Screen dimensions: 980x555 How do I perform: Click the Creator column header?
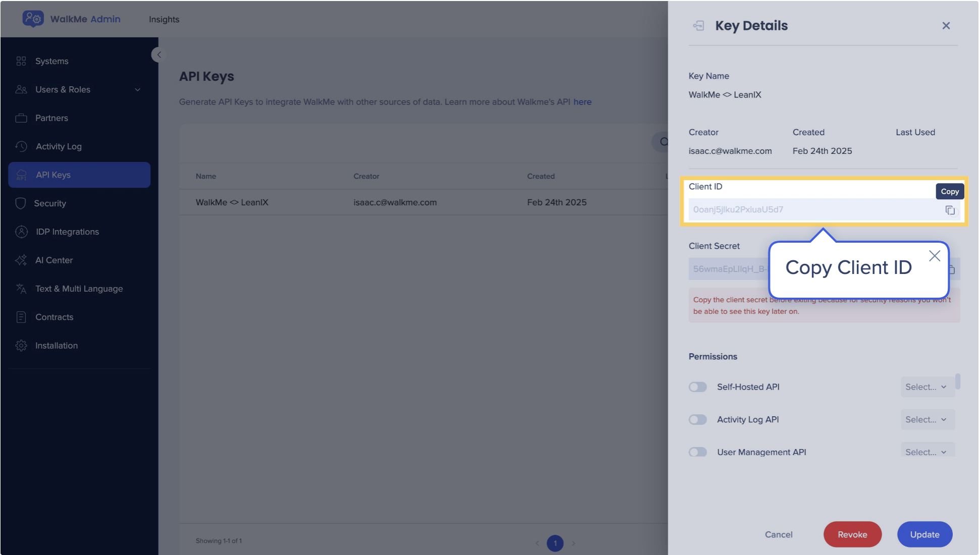coord(366,176)
